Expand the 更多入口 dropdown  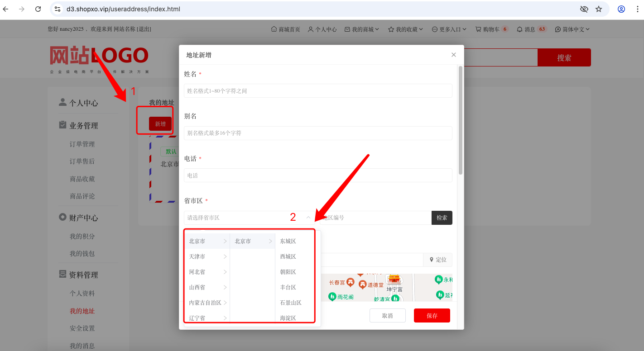coord(449,29)
